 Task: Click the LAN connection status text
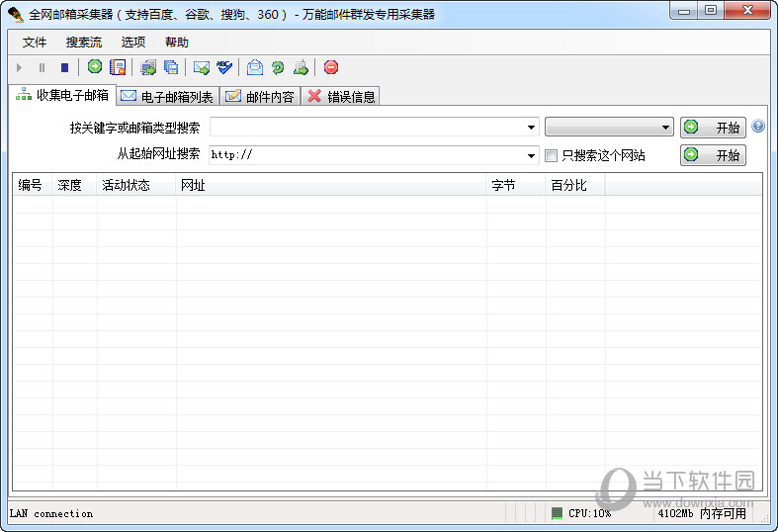point(51,513)
